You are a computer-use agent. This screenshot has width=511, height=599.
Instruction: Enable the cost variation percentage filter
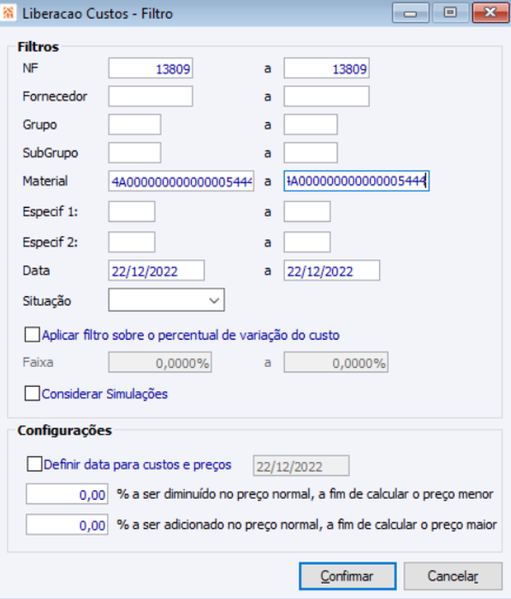(32, 335)
